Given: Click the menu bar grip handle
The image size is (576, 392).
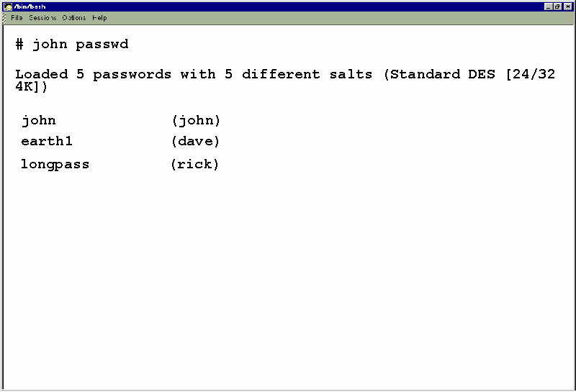Looking at the screenshot, I should (x=4, y=18).
